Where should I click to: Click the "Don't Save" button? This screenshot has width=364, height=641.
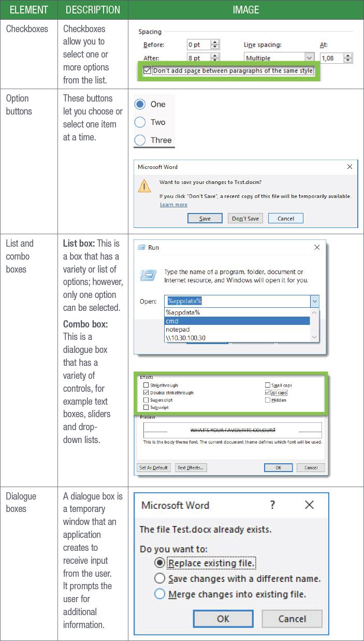(x=245, y=219)
